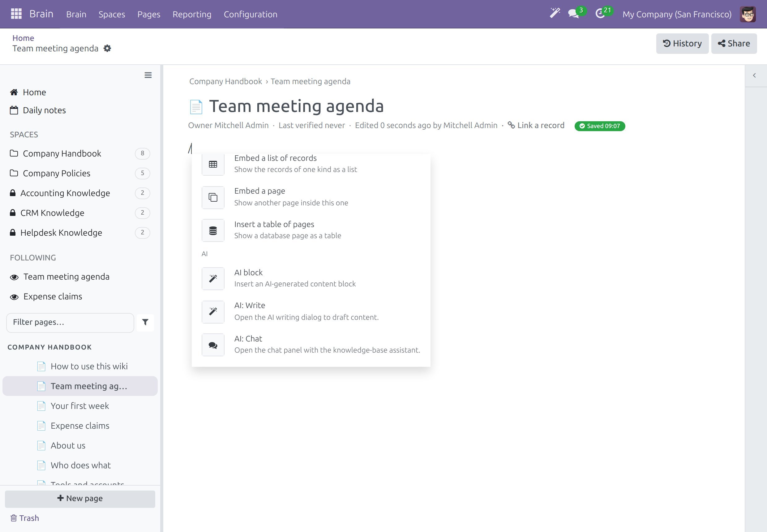Open the Reporting menu
The image size is (767, 532).
point(192,14)
